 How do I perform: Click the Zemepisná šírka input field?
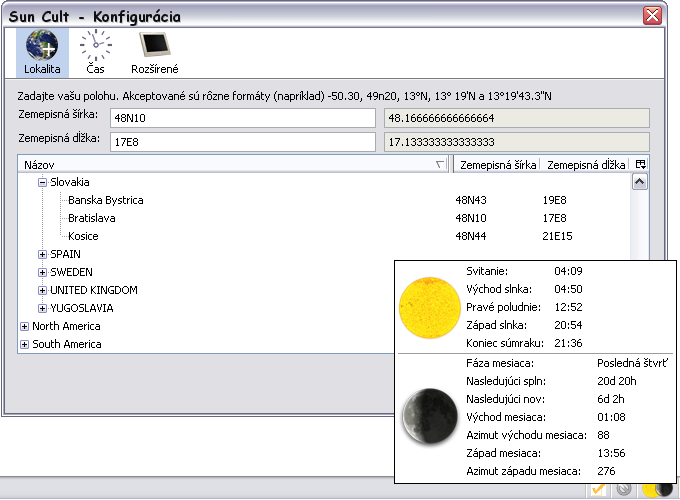coord(243,118)
